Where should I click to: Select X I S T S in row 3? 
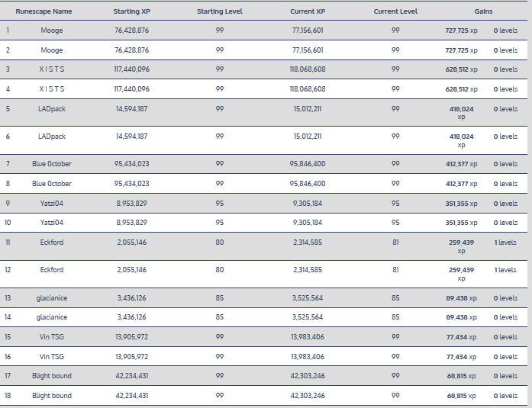click(52, 69)
